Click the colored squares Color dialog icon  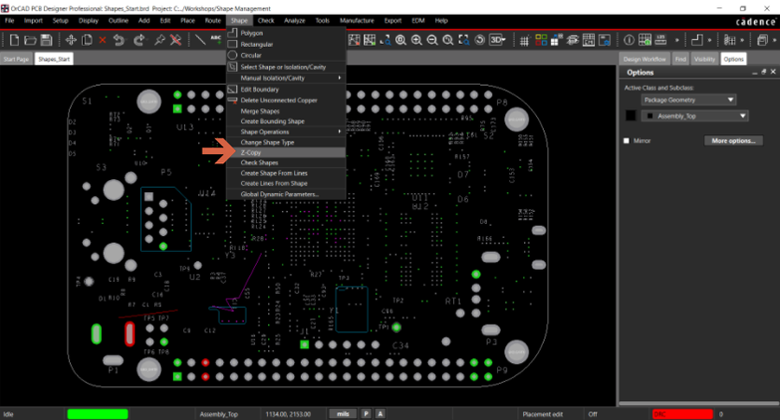click(x=541, y=40)
